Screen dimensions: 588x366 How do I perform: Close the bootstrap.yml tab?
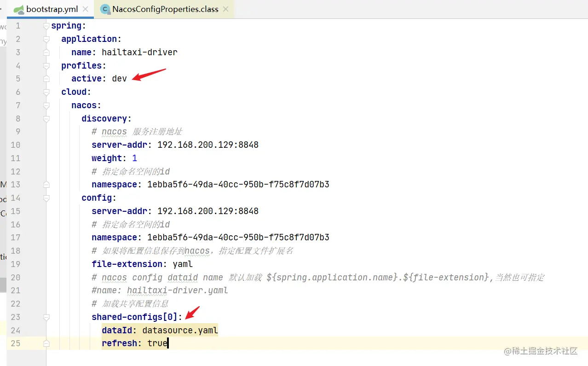tap(86, 9)
